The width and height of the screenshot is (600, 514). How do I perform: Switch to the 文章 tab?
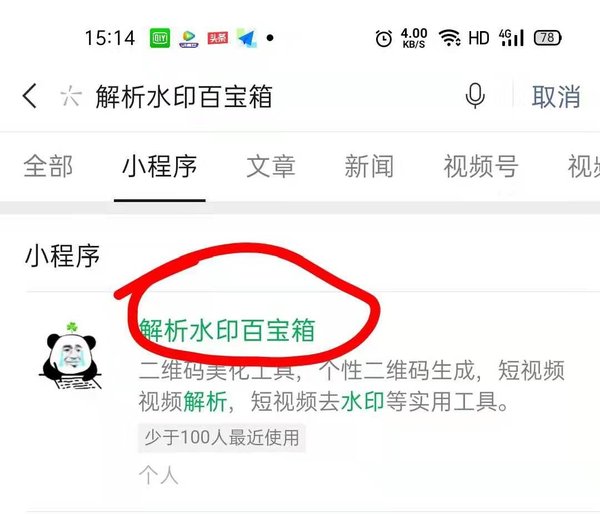(271, 166)
